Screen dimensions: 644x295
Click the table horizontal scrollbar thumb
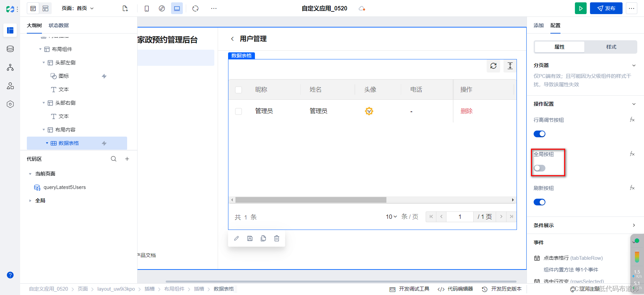(x=311, y=200)
